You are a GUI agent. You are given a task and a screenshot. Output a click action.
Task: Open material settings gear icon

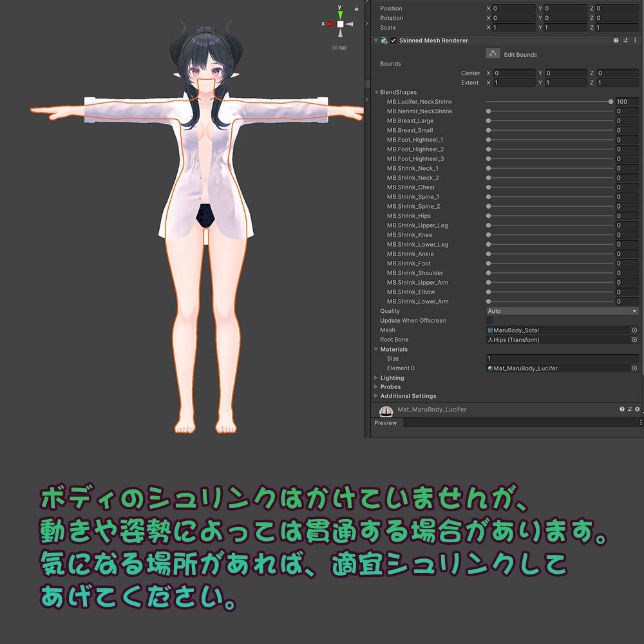(637, 409)
